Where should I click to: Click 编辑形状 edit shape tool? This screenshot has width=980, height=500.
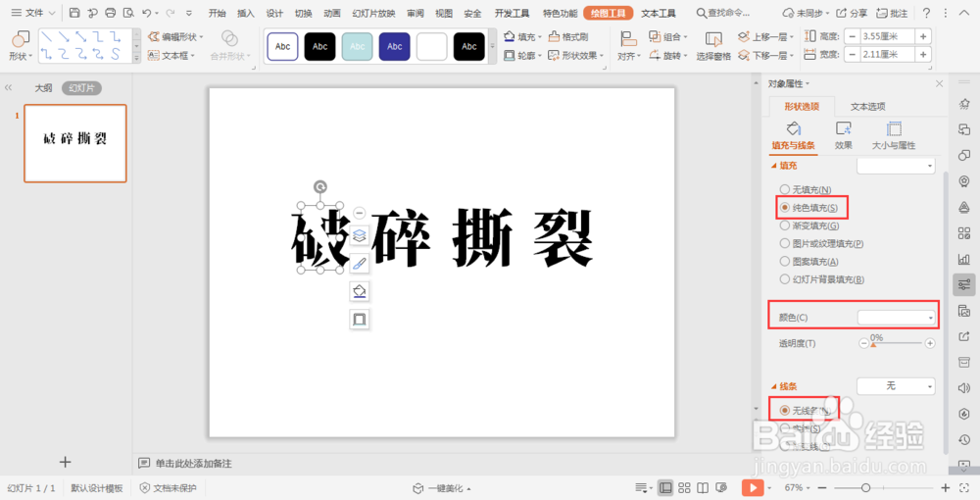175,37
